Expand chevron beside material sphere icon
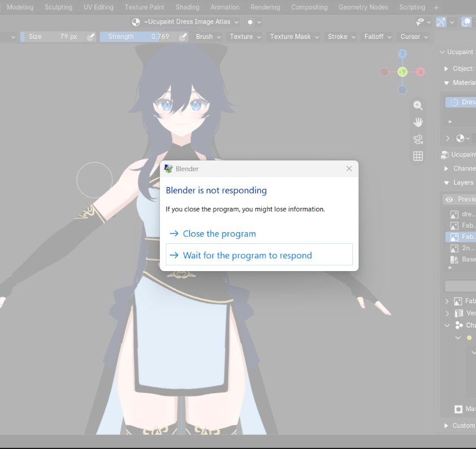 tap(448, 138)
